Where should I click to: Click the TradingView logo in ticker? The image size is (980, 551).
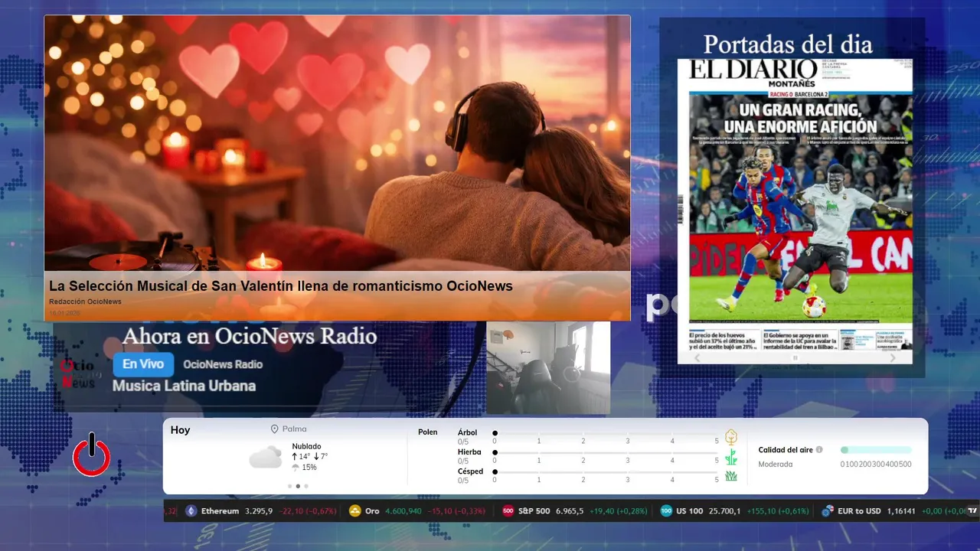[x=973, y=510]
